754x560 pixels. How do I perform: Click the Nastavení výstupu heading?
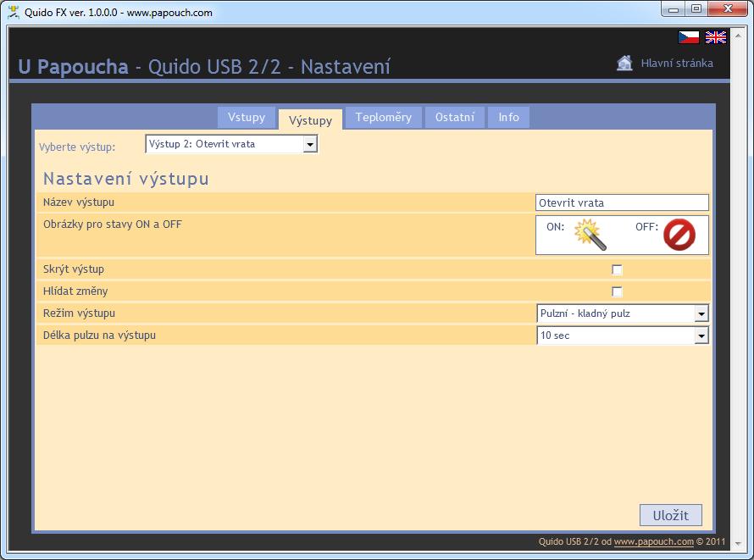tap(126, 179)
